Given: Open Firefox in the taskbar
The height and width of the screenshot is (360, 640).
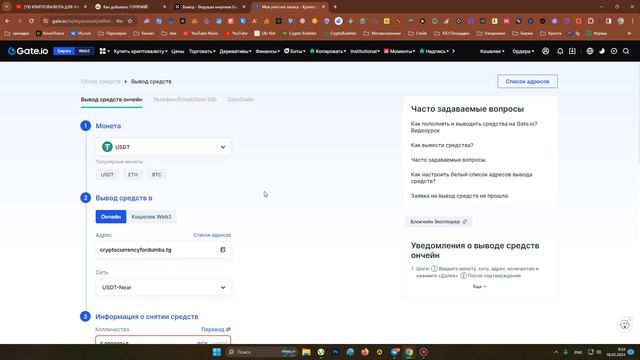Looking at the screenshot, I should pos(365,352).
